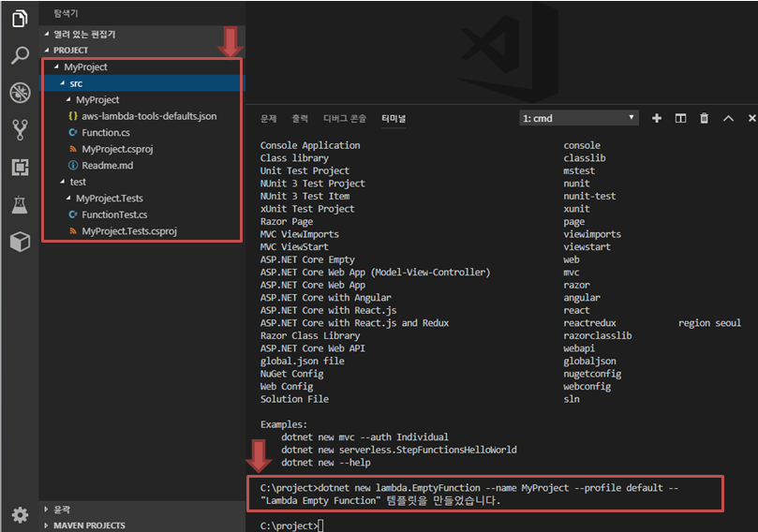Click 'Console Application' in terminal output
The height and width of the screenshot is (532, 758).
point(310,145)
